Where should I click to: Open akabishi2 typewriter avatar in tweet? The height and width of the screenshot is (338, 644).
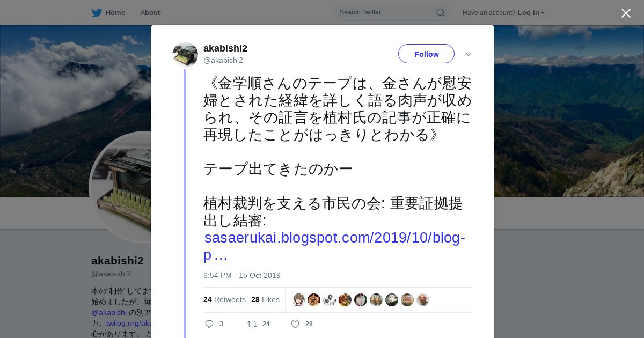[x=185, y=54]
